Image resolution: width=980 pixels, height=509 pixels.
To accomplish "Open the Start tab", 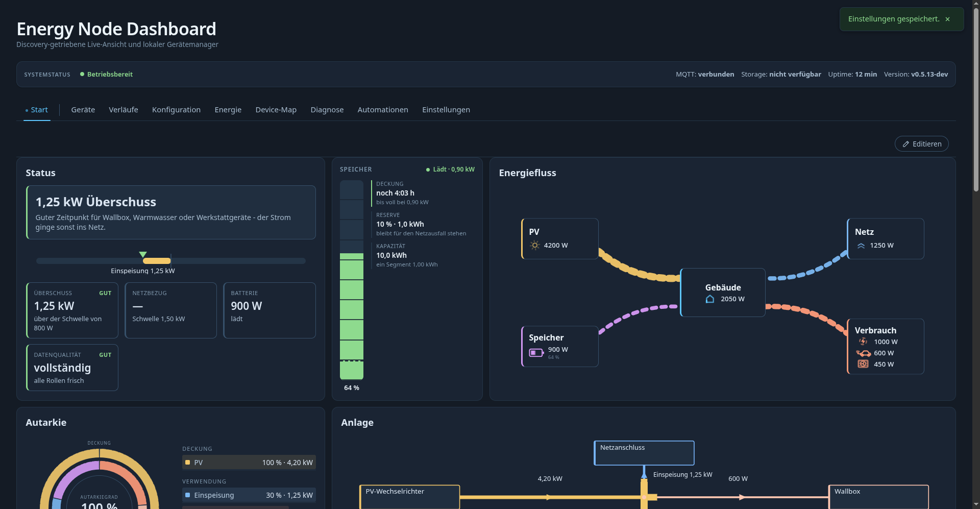I will tap(37, 110).
